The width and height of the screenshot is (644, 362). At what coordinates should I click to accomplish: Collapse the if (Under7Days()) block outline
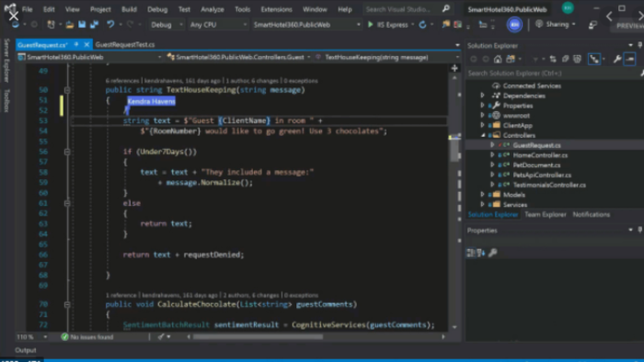pos(67,152)
